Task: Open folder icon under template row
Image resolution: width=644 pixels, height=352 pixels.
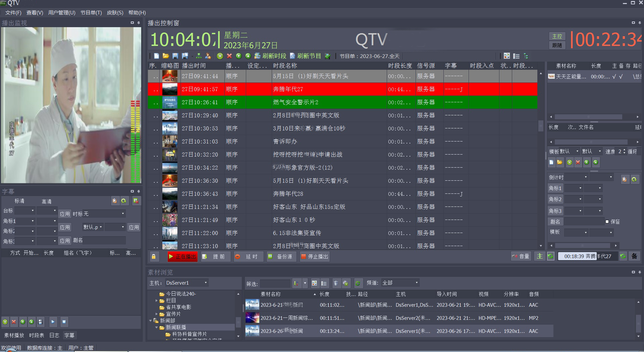Action: click(x=560, y=162)
